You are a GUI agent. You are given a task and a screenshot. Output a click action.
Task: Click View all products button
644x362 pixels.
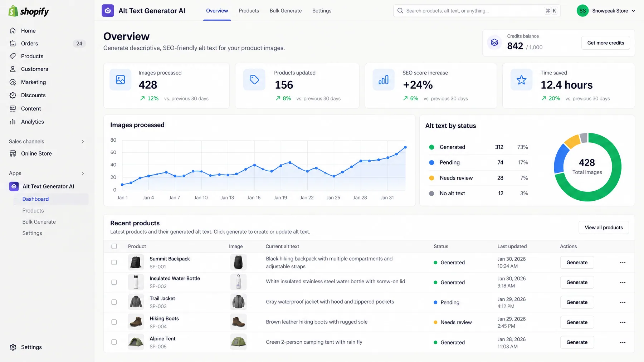coord(604,228)
